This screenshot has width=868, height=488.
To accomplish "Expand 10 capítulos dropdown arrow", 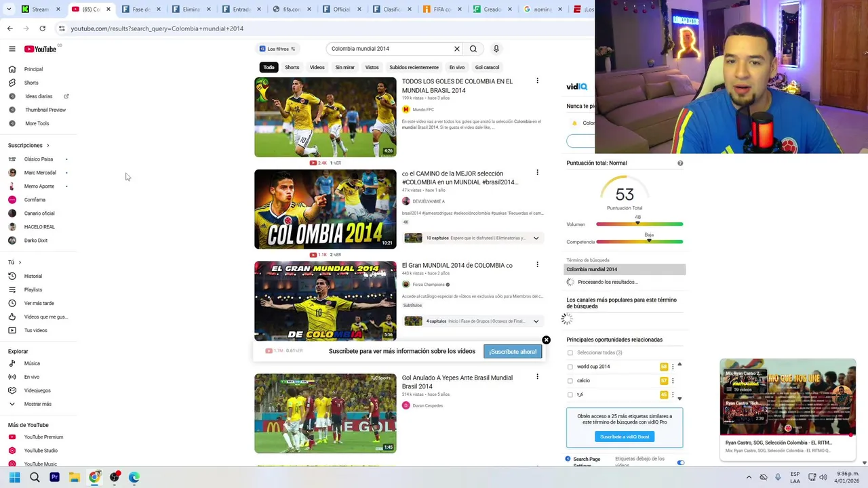I will pyautogui.click(x=536, y=238).
